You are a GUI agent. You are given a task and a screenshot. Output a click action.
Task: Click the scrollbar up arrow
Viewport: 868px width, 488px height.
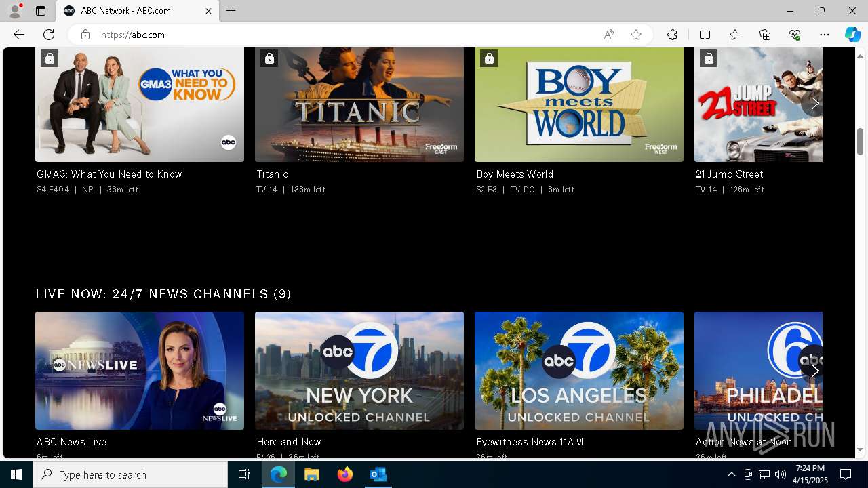tap(861, 56)
